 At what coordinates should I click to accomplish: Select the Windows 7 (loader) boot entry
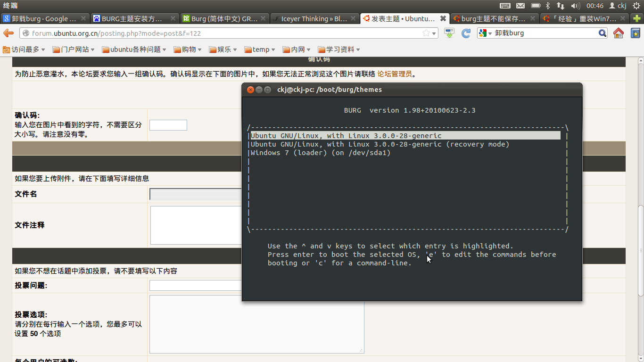click(x=321, y=153)
